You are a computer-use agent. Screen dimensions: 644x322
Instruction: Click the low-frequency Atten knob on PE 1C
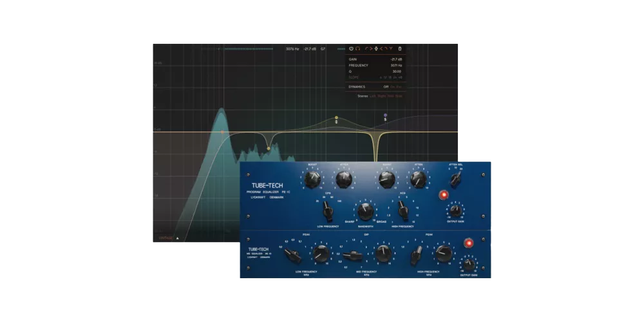point(344,180)
